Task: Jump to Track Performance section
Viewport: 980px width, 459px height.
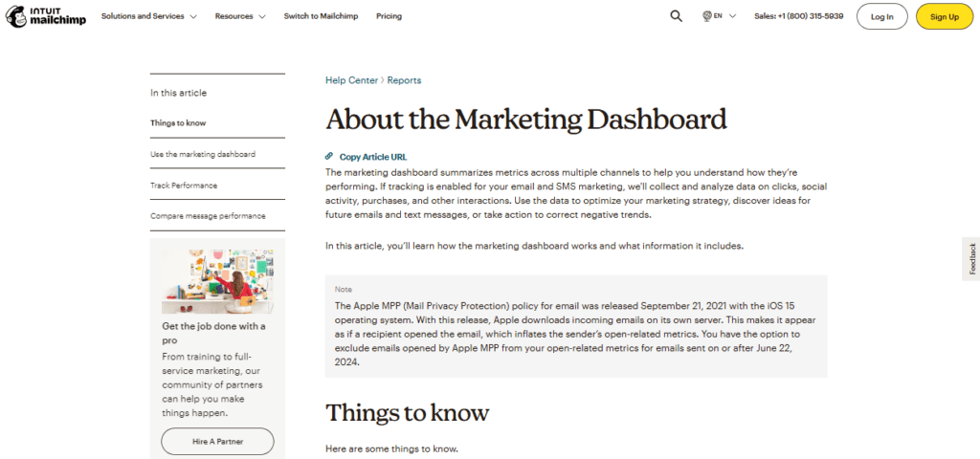Action: point(184,186)
